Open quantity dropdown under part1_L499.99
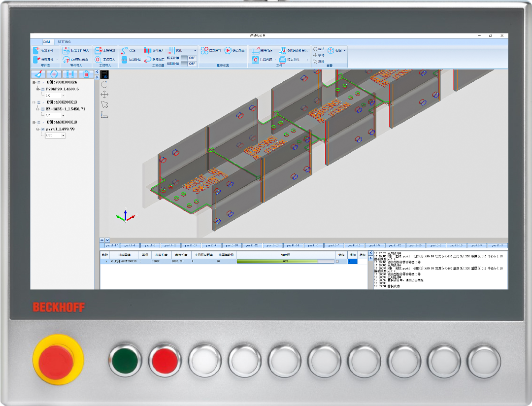The height and width of the screenshot is (406, 532). 63,135
